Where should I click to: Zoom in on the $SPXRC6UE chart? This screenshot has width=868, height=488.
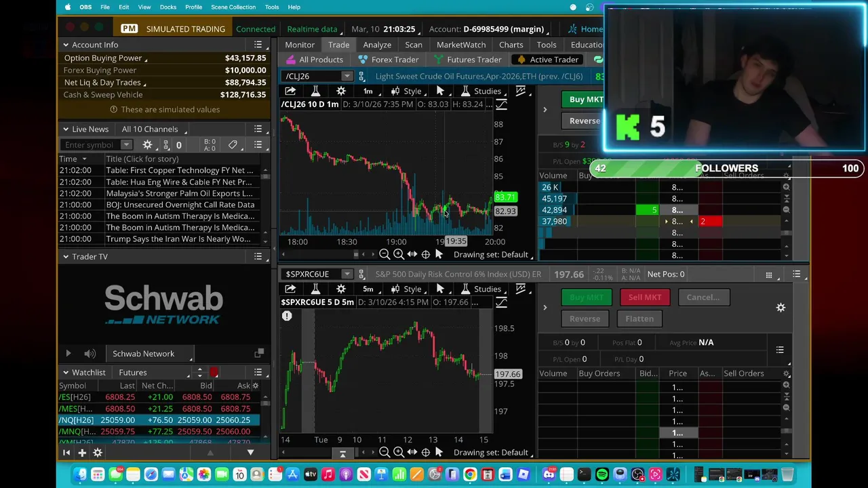pos(399,452)
